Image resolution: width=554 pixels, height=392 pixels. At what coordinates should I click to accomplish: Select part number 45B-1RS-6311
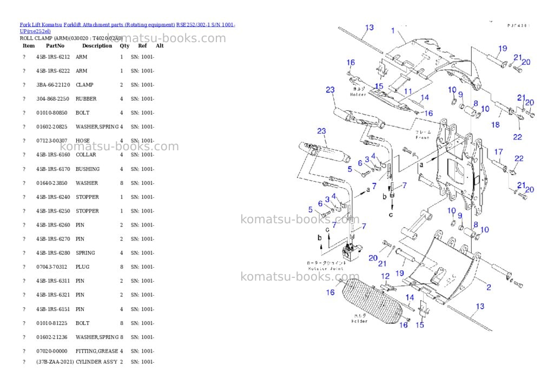click(x=53, y=281)
